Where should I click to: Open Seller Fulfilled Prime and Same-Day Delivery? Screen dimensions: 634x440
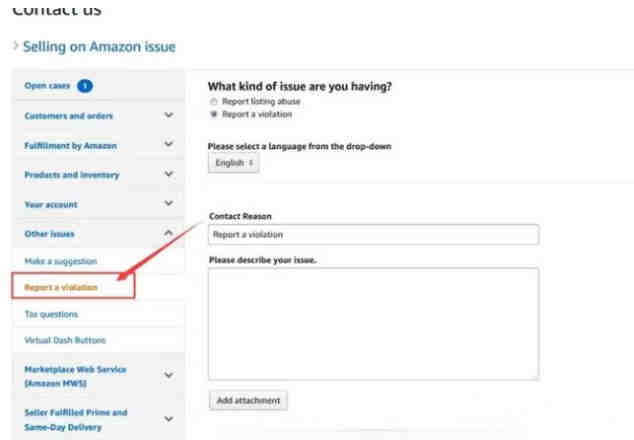(76, 420)
